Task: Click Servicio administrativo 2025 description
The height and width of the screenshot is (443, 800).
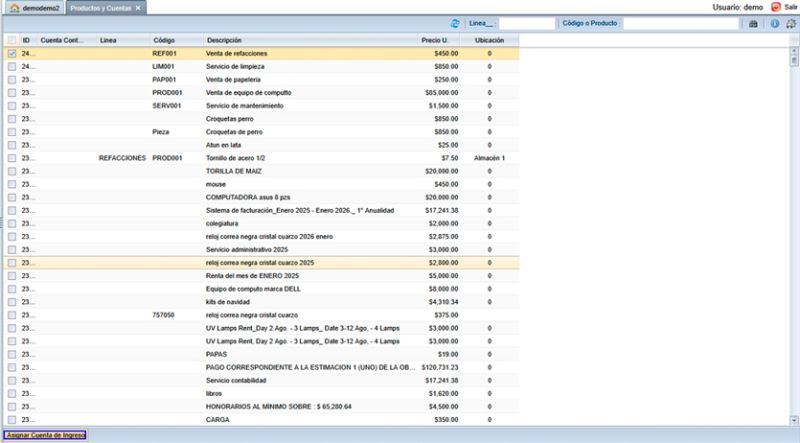Action: [247, 250]
